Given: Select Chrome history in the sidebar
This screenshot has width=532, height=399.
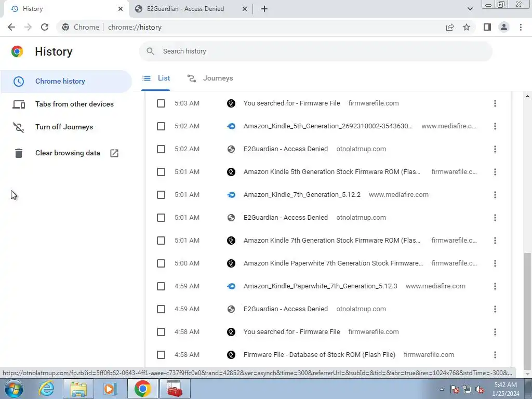Looking at the screenshot, I should (x=66, y=82).
